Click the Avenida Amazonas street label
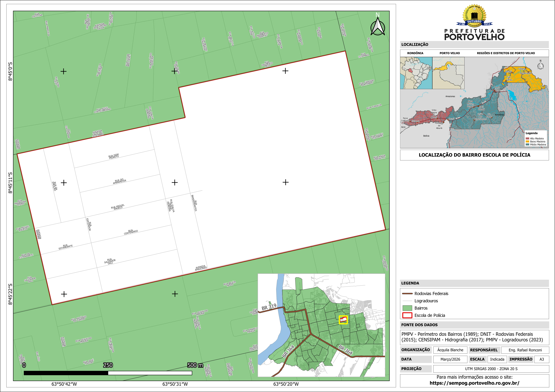 (201, 268)
